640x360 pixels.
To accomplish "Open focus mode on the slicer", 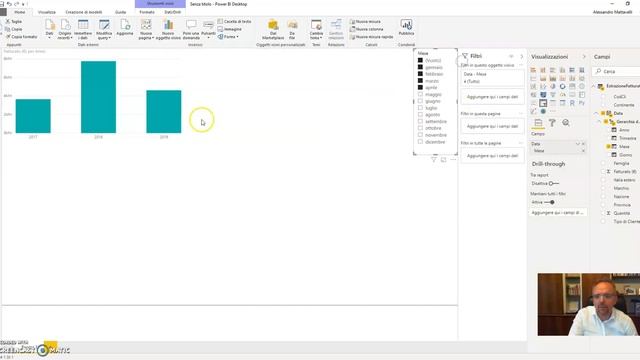I will [443, 160].
